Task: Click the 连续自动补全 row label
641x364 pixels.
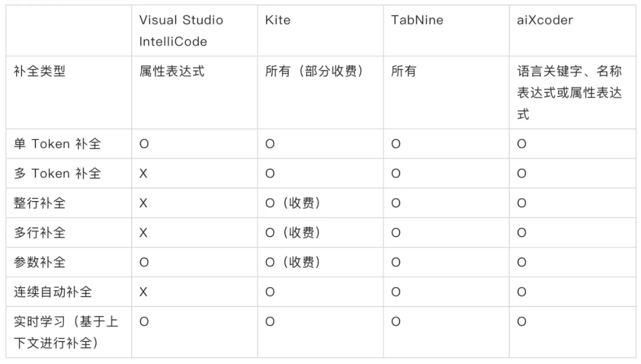Action: [53, 292]
